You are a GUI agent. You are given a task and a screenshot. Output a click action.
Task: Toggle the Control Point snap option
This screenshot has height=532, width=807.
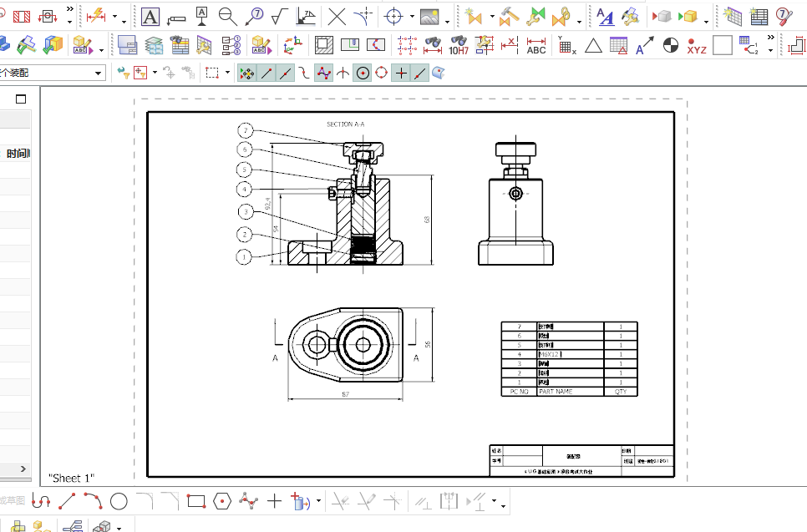pyautogui.click(x=304, y=73)
